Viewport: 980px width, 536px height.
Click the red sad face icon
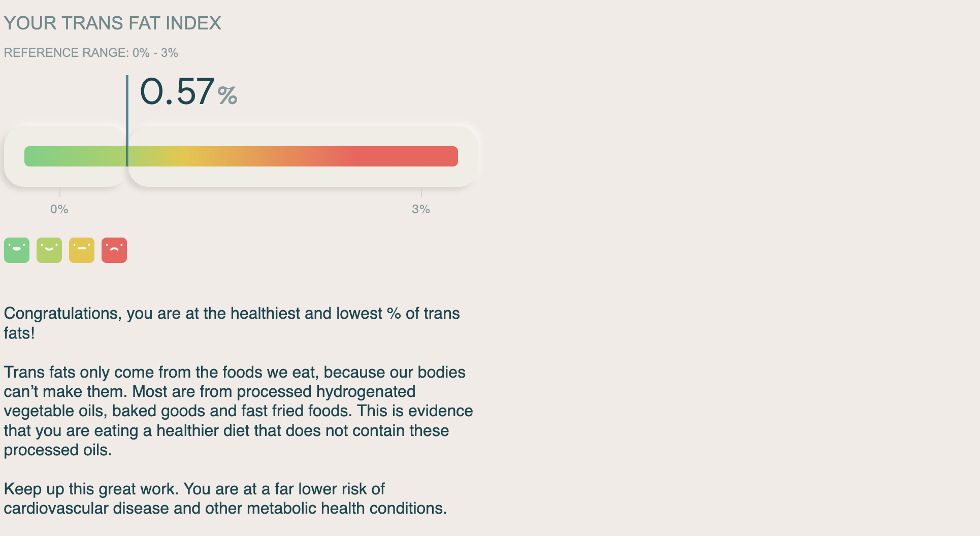pyautogui.click(x=114, y=250)
